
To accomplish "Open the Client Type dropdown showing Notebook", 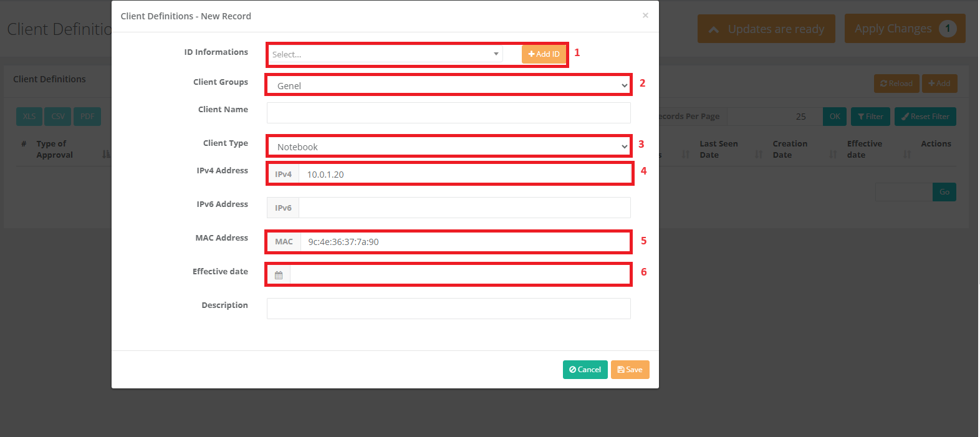I will [448, 146].
